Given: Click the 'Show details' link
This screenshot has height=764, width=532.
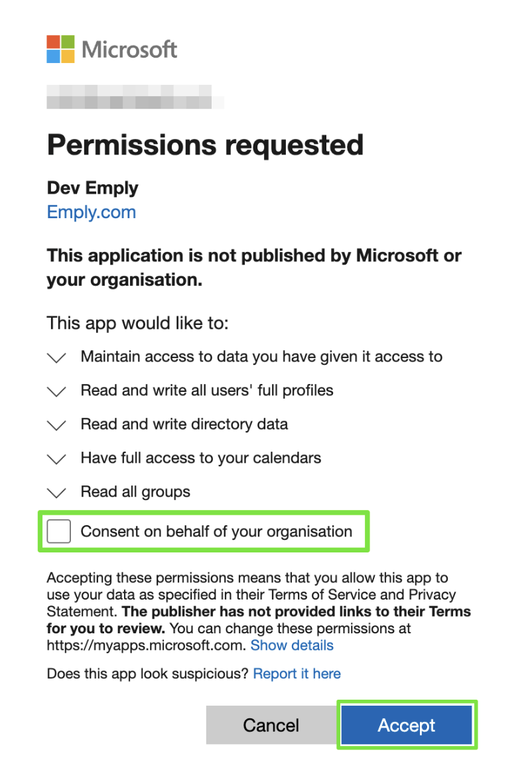Looking at the screenshot, I should pos(292,645).
